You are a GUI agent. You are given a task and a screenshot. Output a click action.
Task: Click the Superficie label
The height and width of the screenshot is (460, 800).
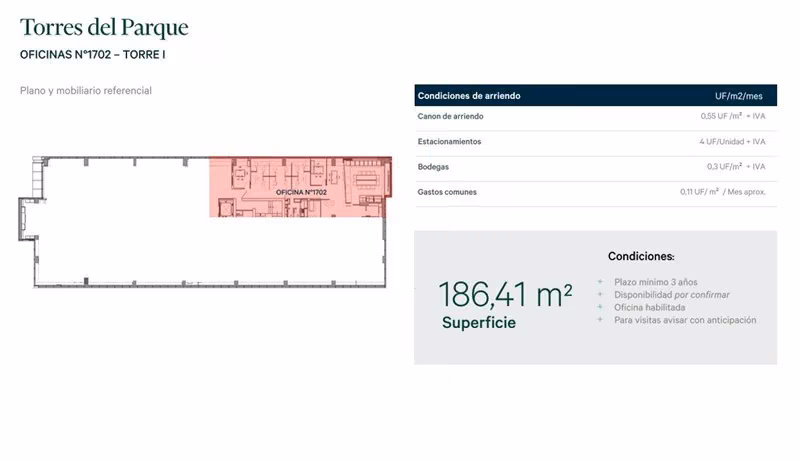479,323
